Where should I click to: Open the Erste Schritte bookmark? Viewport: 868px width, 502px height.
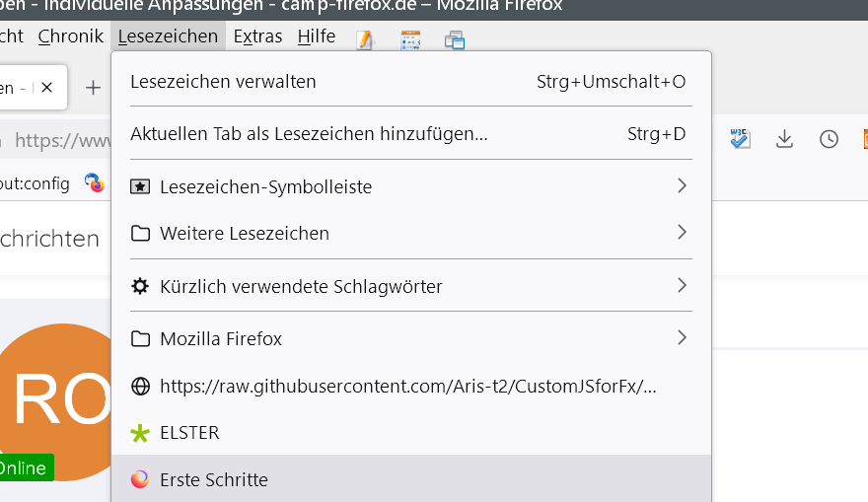(214, 480)
